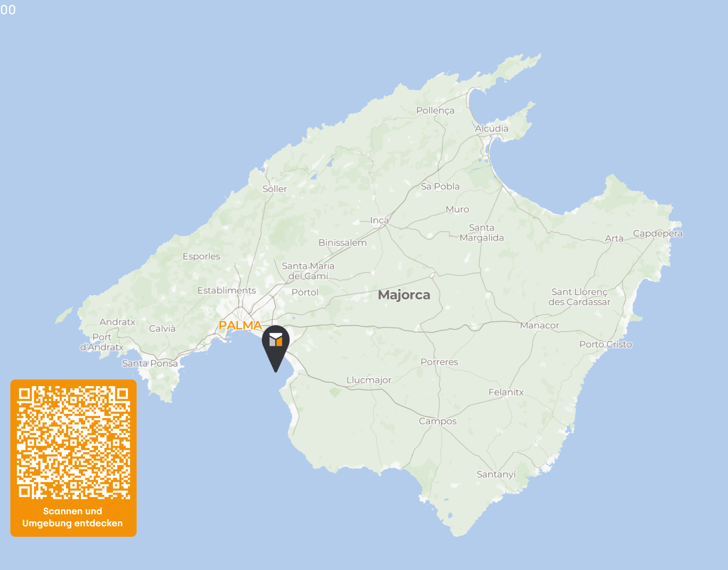Viewport: 728px width, 570px height.
Task: Click the orange PALMA city label
Action: click(240, 325)
